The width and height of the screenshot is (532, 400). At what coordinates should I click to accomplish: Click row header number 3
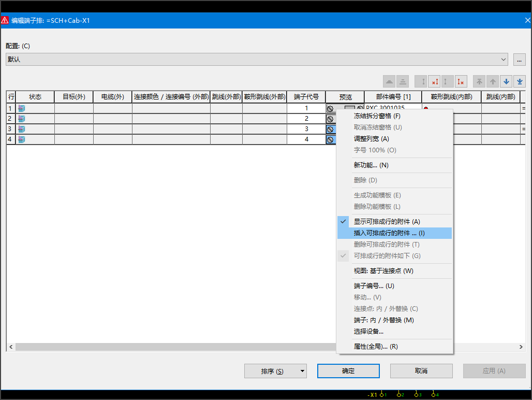pyautogui.click(x=11, y=129)
